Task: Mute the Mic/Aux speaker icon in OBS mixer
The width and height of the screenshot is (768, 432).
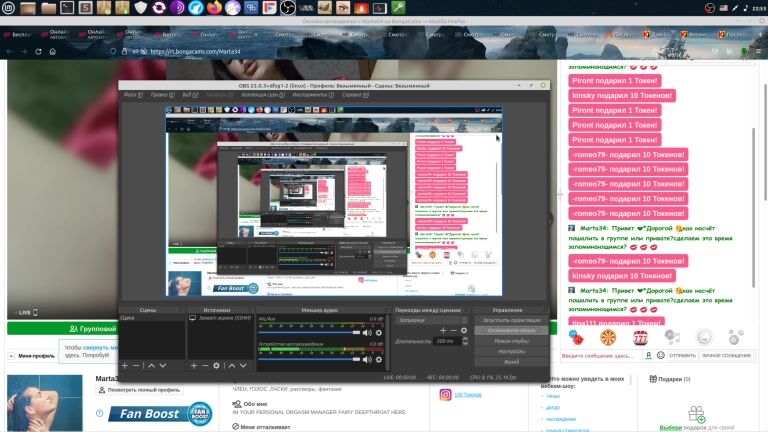Action: (x=367, y=332)
